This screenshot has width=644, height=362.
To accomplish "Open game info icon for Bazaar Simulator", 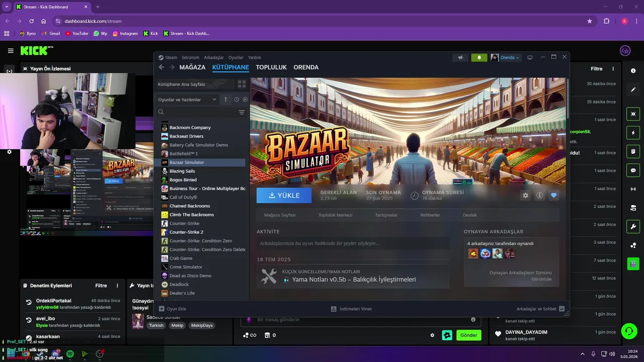I will tap(539, 196).
